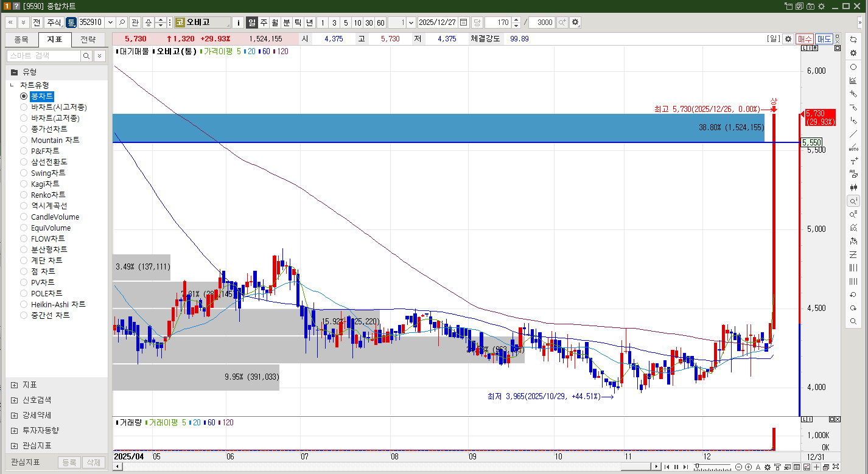Select daily 일 period button
868x474 pixels.
click(x=252, y=23)
